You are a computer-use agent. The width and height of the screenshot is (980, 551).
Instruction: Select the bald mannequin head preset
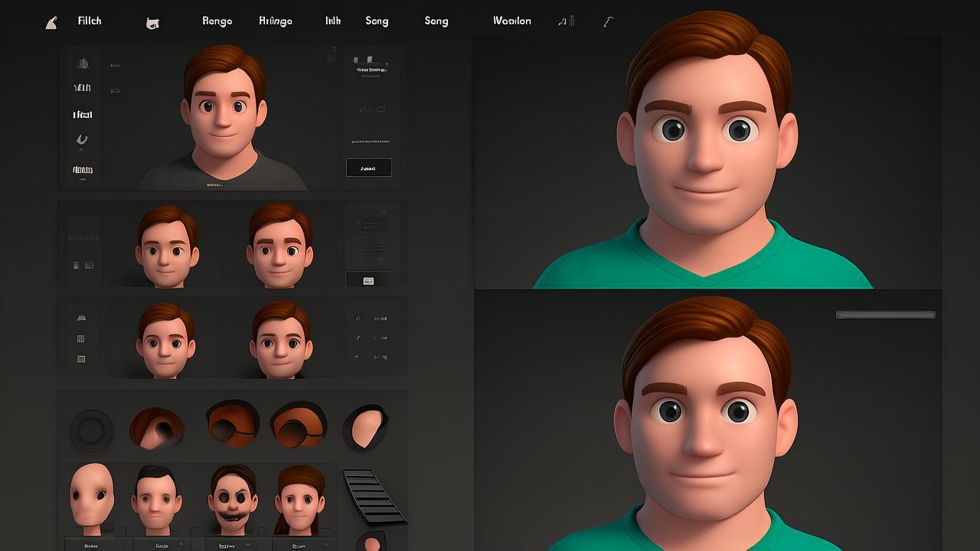(x=91, y=497)
